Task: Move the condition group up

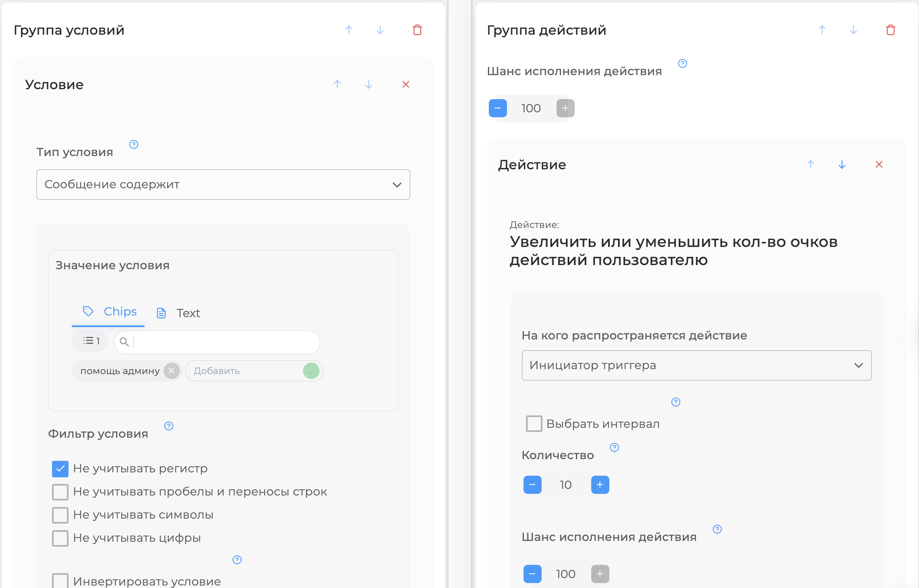Action: tap(349, 30)
